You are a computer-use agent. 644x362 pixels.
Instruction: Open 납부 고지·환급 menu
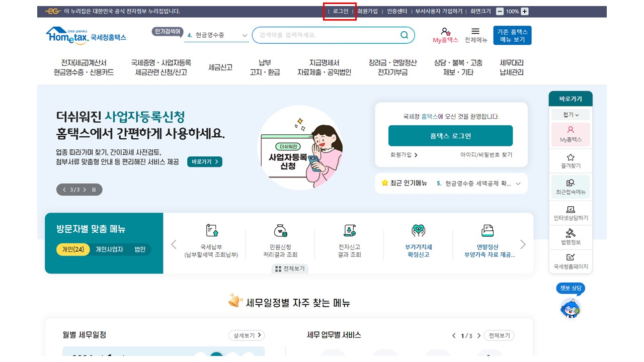point(265,67)
